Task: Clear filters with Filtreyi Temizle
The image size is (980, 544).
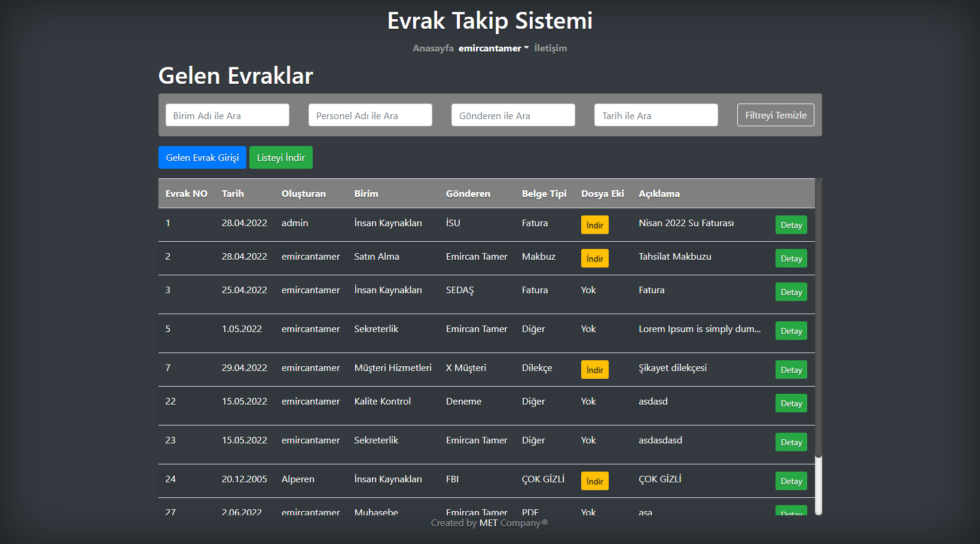Action: click(x=775, y=114)
